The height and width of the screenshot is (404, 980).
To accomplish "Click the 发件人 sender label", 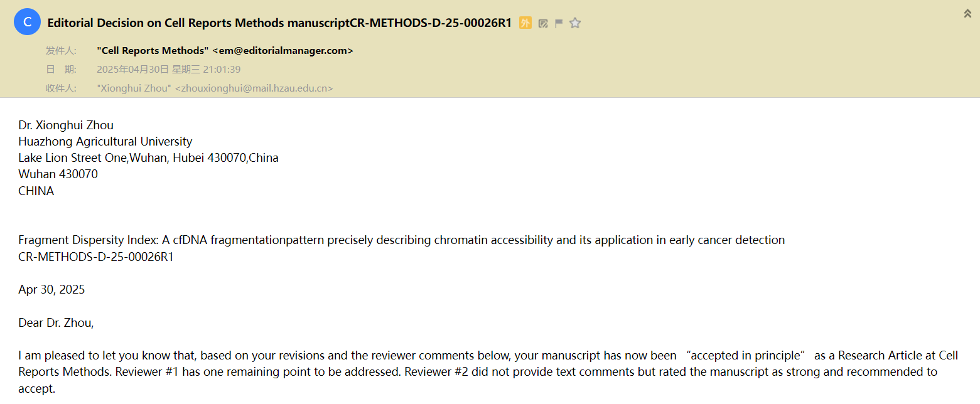I will tap(61, 51).
